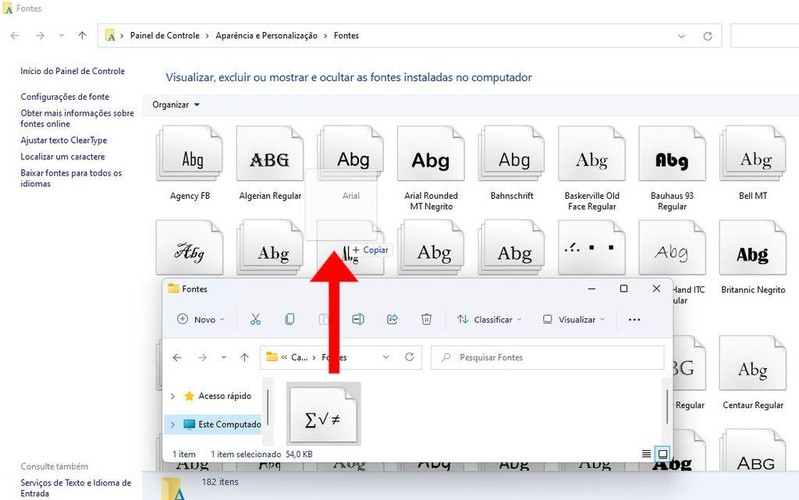This screenshot has height=500, width=799.
Task: Click Início do Painel de Controle link
Action: coord(72,71)
